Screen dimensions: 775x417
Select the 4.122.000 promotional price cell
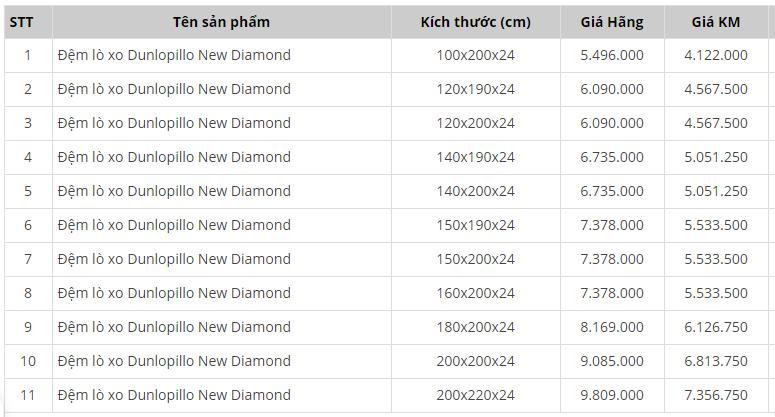click(715, 55)
